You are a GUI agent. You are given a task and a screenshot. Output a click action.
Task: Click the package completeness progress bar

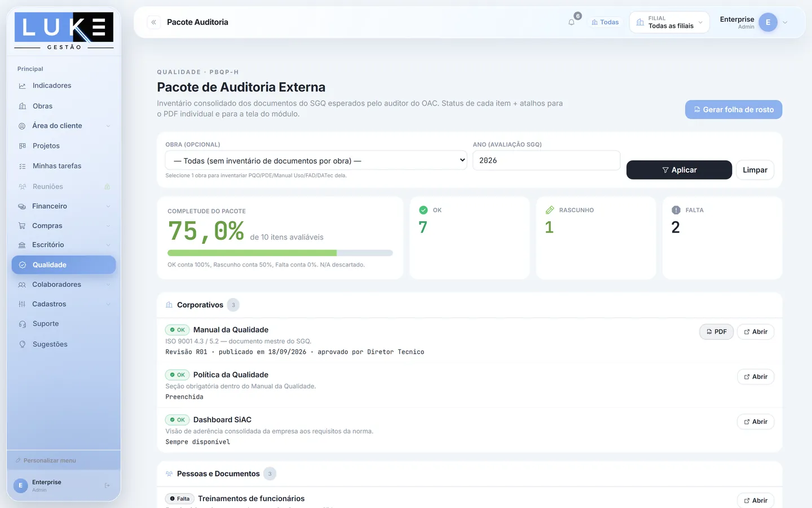pyautogui.click(x=280, y=253)
